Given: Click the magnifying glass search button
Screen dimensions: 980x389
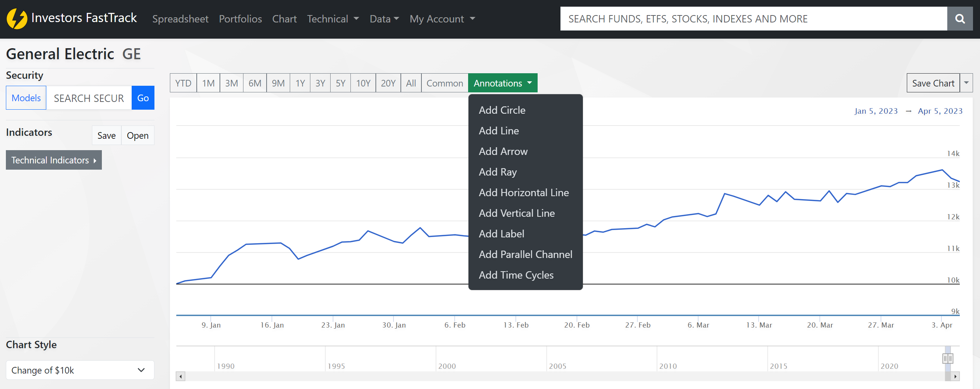Looking at the screenshot, I should [x=959, y=19].
